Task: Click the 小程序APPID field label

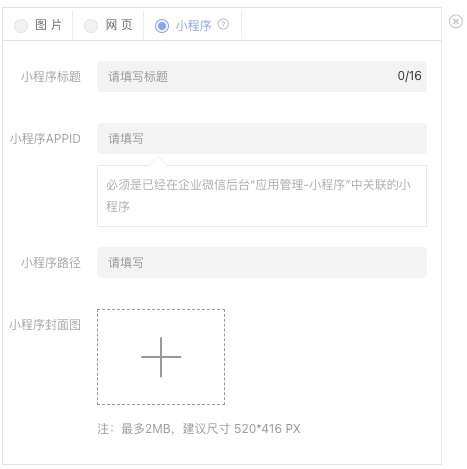Action: click(x=45, y=139)
